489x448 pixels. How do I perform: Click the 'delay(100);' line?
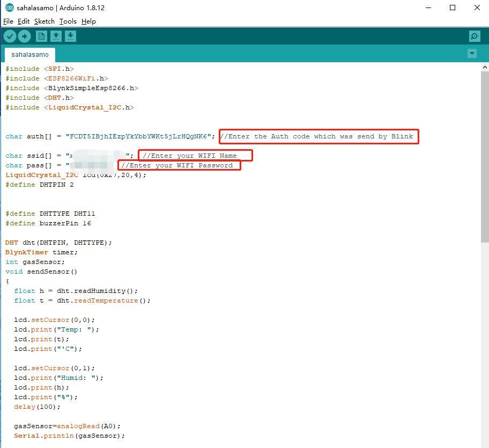click(x=37, y=407)
